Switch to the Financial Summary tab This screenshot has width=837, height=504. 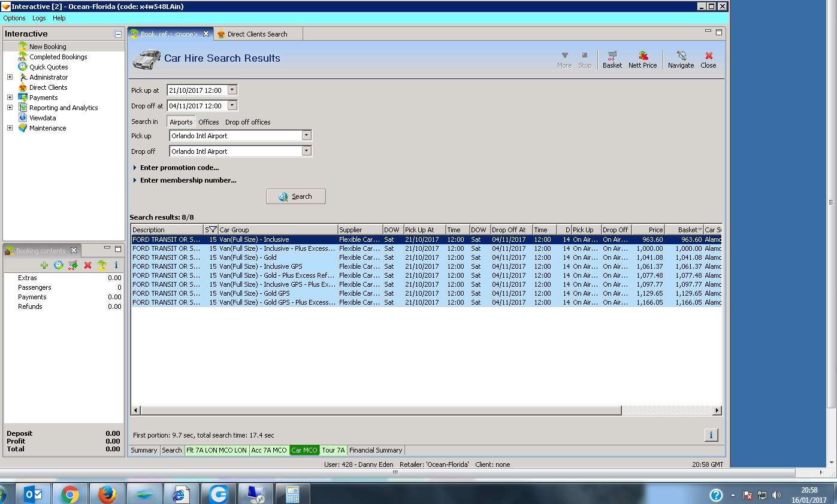[x=376, y=450]
